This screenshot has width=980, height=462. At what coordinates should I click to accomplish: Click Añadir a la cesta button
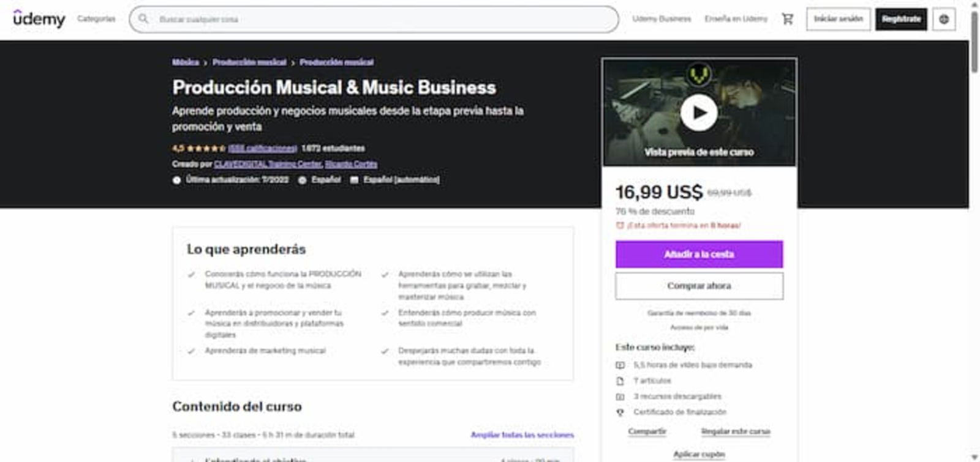[x=699, y=254]
